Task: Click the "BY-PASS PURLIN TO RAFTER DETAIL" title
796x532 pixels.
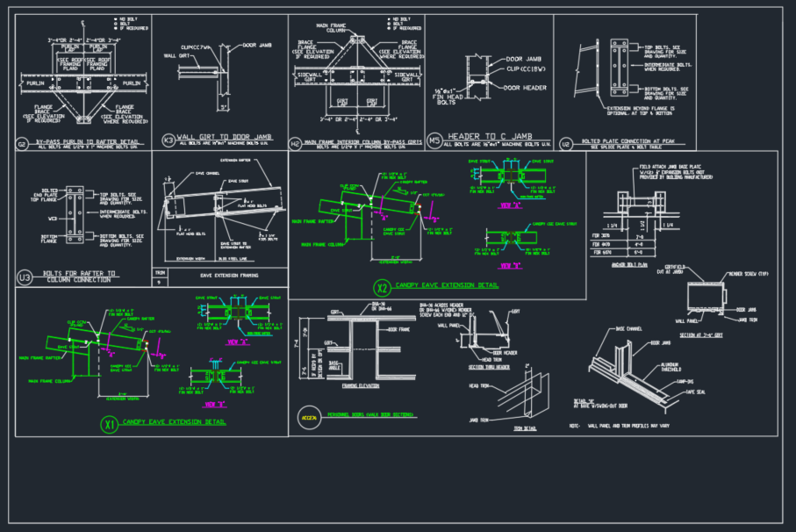Action: 87,141
